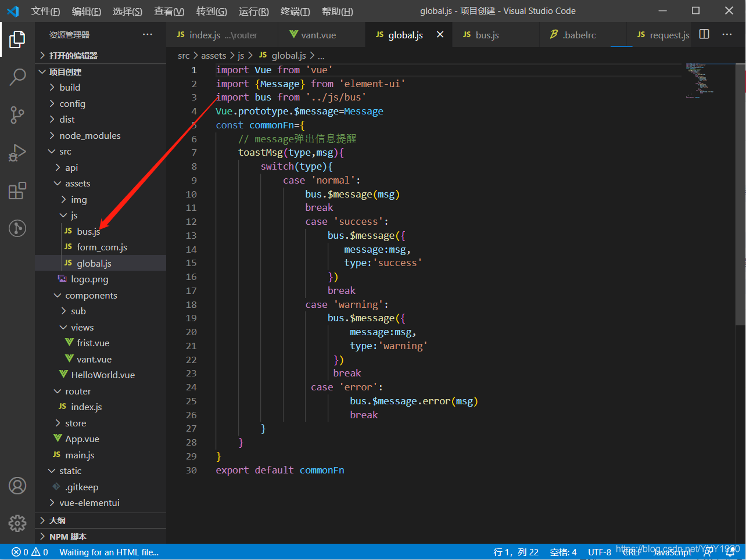Screen dimensions: 746x560
Task: Open the 查看(V) menu
Action: click(169, 11)
